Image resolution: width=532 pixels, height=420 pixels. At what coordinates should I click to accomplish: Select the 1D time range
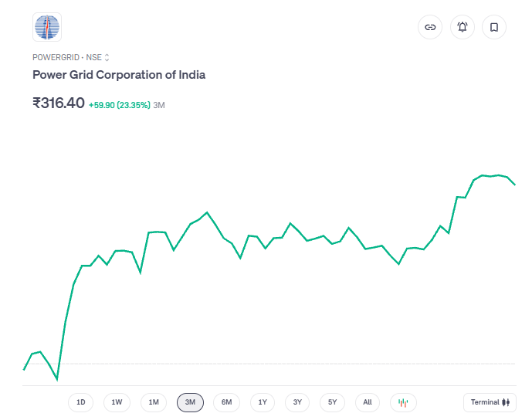pyautogui.click(x=80, y=402)
